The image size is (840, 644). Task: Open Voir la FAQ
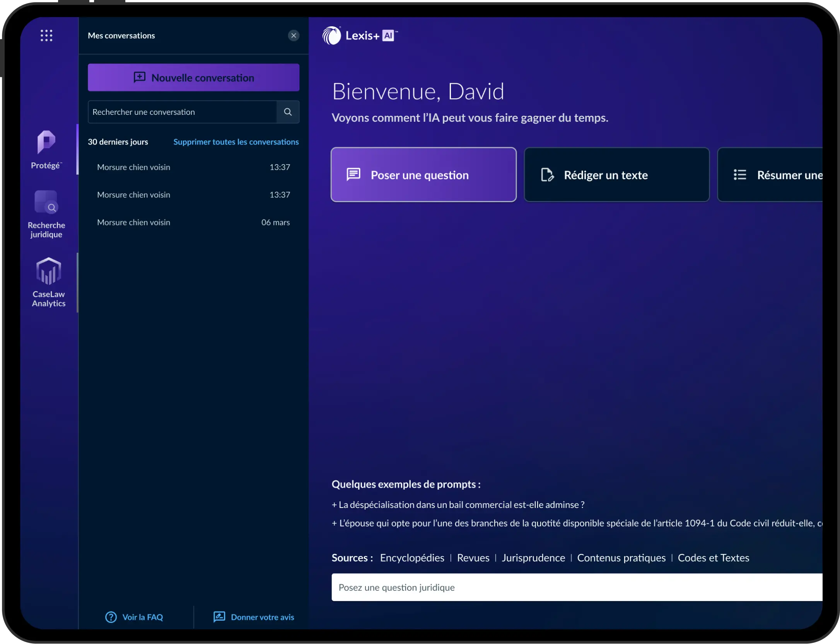[x=142, y=617]
